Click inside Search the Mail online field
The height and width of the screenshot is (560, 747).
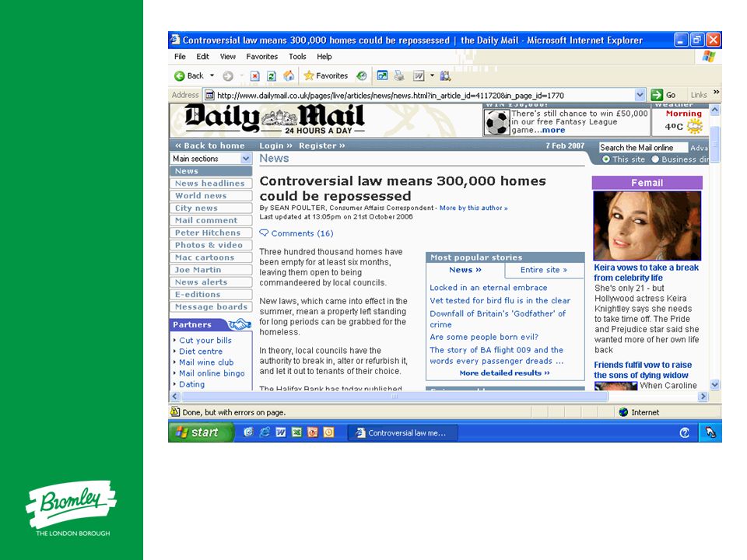pos(644,148)
